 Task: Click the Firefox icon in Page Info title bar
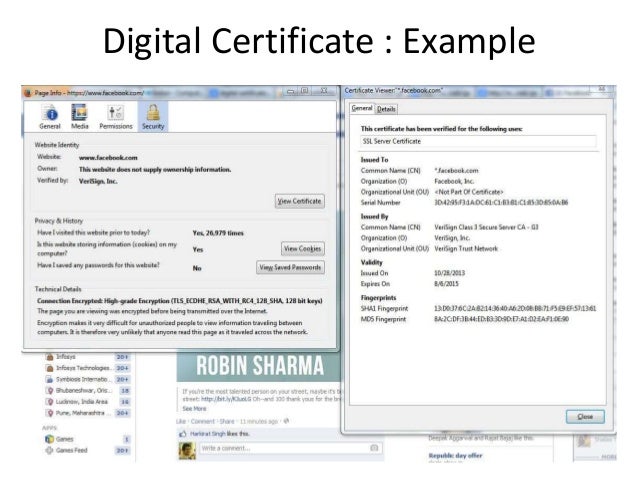[x=28, y=93]
